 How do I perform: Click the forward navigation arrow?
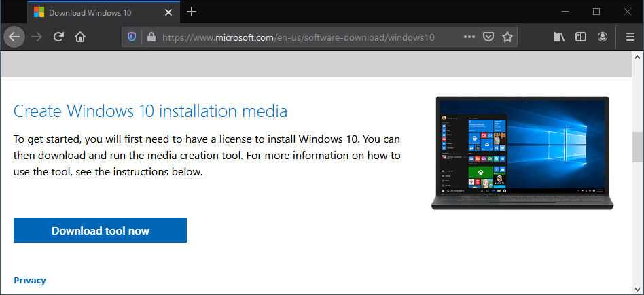pos(37,37)
